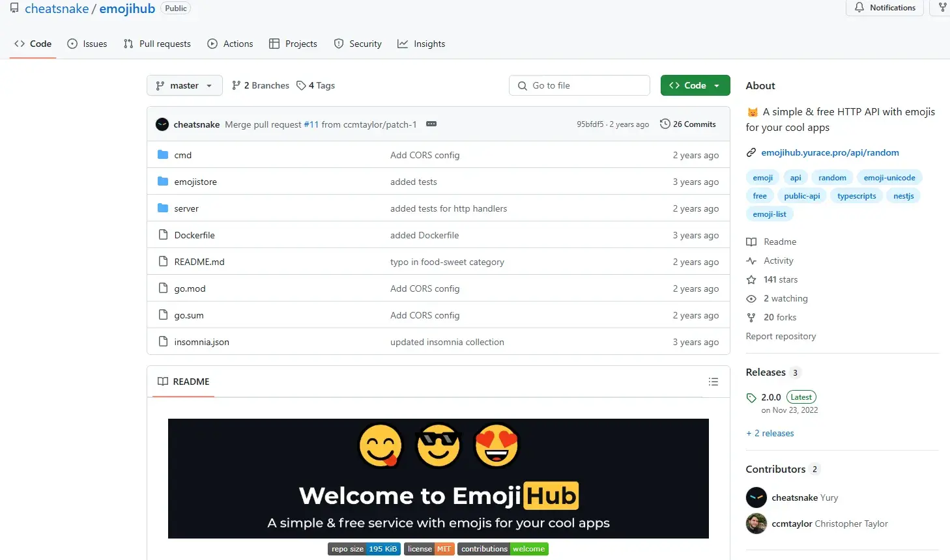Viewport: 950px width, 560px height.
Task: Click the repo size badge
Action: point(364,549)
